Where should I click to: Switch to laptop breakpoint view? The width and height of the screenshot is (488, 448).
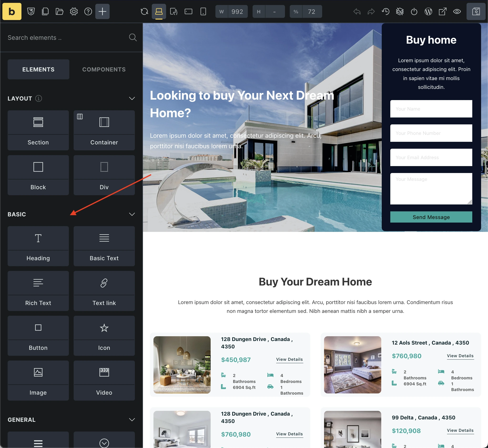coord(159,11)
